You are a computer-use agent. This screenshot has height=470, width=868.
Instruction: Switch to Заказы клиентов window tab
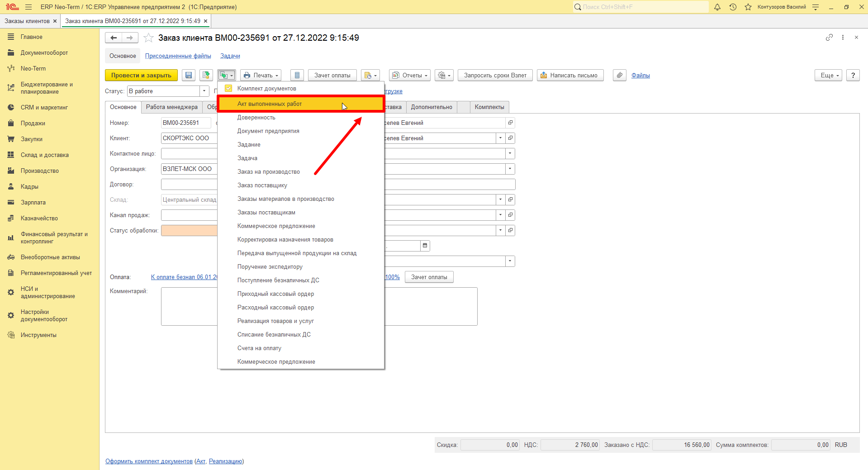[x=27, y=21]
